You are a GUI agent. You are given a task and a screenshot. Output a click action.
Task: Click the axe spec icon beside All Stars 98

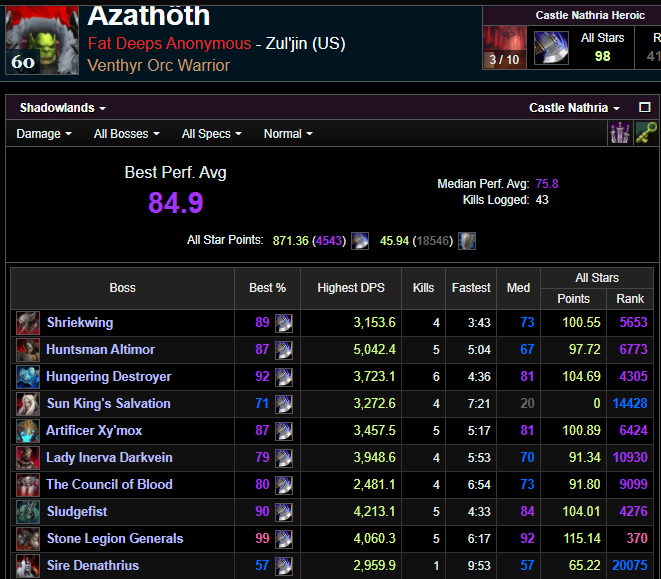pyautogui.click(x=550, y=47)
